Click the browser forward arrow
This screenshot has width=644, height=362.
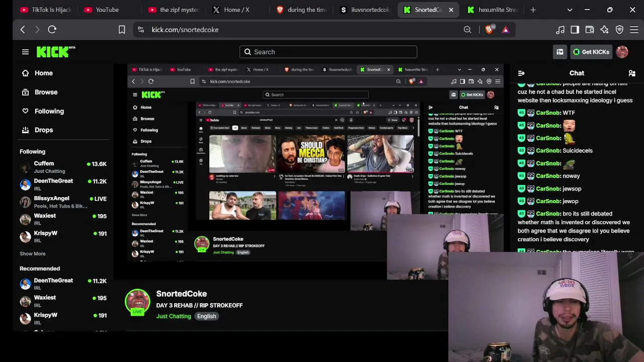point(37,30)
